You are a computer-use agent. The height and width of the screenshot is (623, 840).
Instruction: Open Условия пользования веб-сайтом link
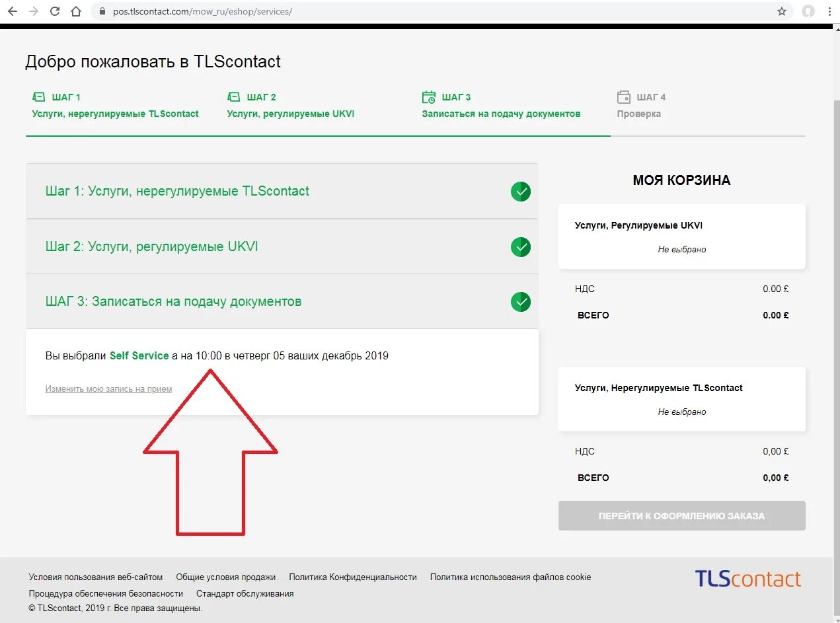click(x=96, y=577)
